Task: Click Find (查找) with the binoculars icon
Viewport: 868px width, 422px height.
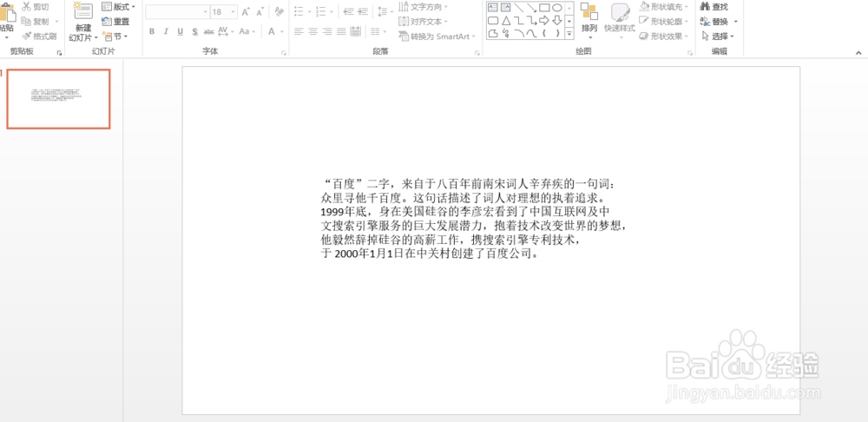Action: click(x=714, y=7)
